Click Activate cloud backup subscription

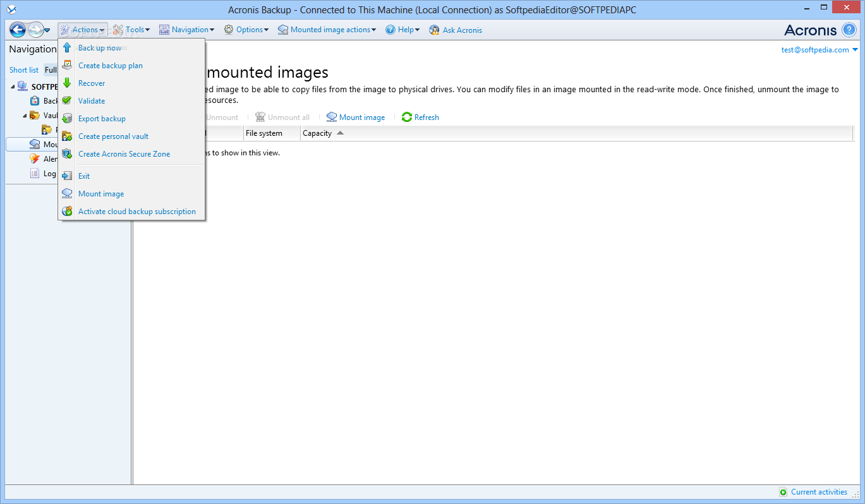click(x=131, y=212)
